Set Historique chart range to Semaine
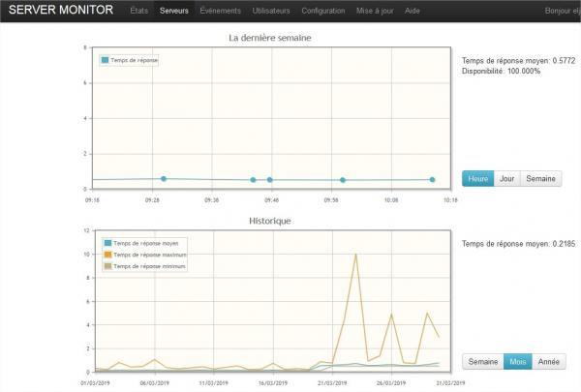Screen dimensions: 581x392 click(x=483, y=361)
